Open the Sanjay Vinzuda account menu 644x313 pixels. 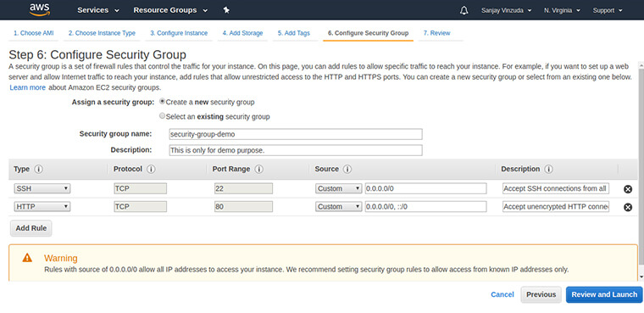coord(507,10)
